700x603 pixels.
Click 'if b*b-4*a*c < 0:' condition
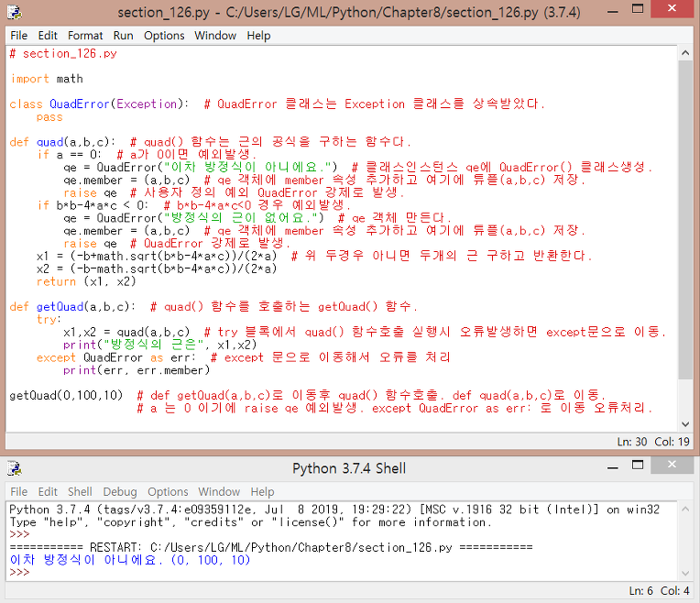pos(93,205)
